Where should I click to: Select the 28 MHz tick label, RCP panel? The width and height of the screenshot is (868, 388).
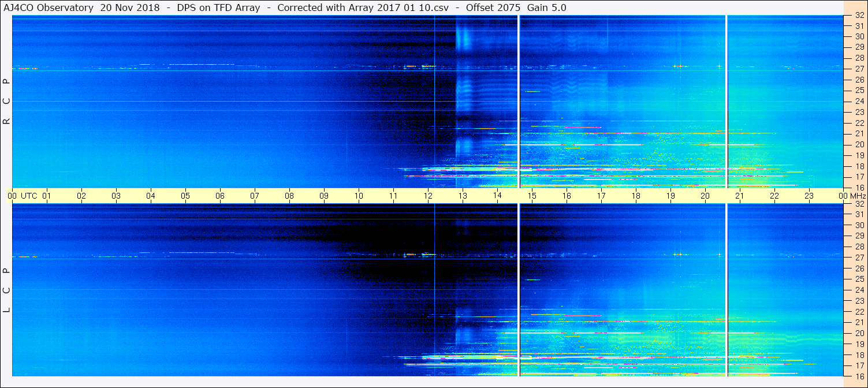click(x=859, y=58)
